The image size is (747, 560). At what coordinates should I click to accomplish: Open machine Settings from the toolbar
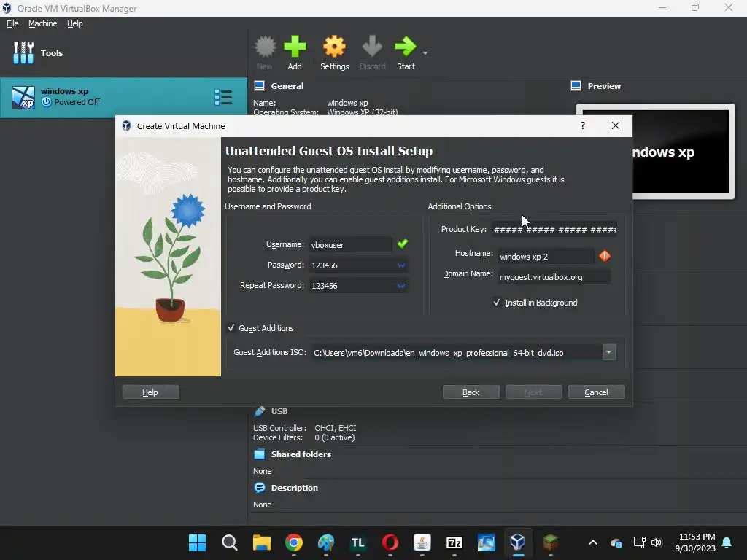tap(334, 52)
